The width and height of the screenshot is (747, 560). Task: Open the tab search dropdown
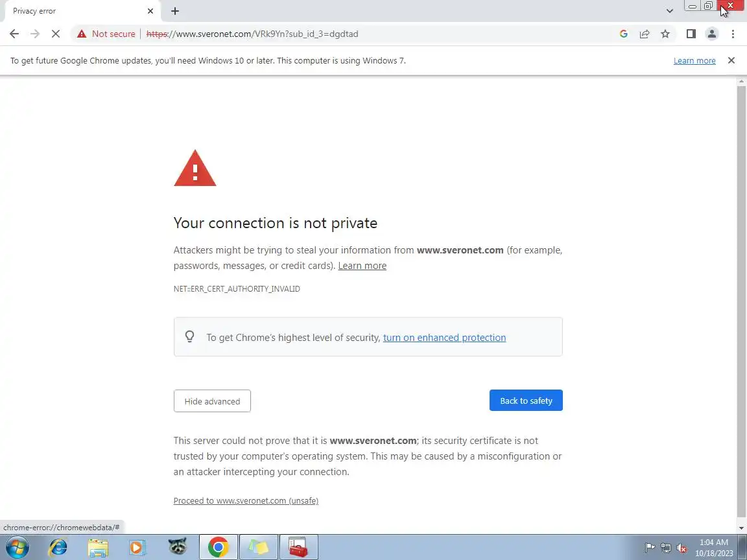click(x=669, y=11)
